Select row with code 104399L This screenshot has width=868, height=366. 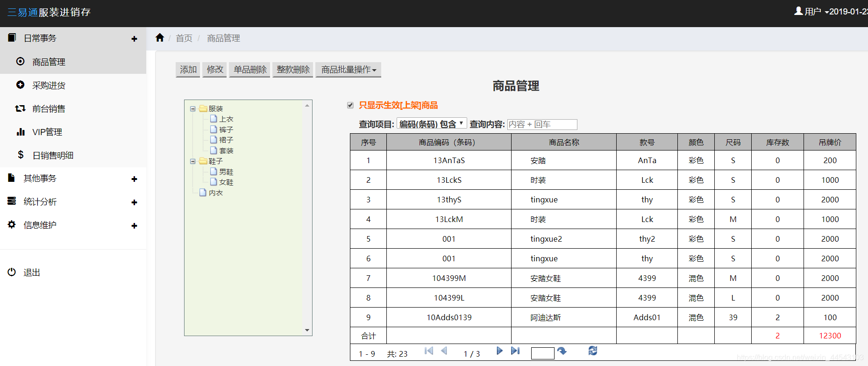click(x=603, y=298)
